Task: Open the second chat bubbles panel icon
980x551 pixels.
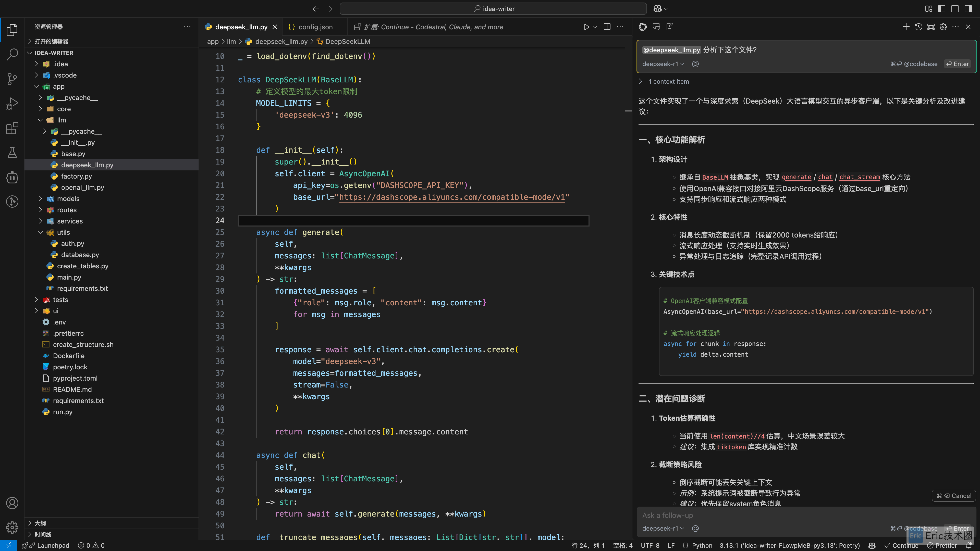Action: click(x=656, y=27)
